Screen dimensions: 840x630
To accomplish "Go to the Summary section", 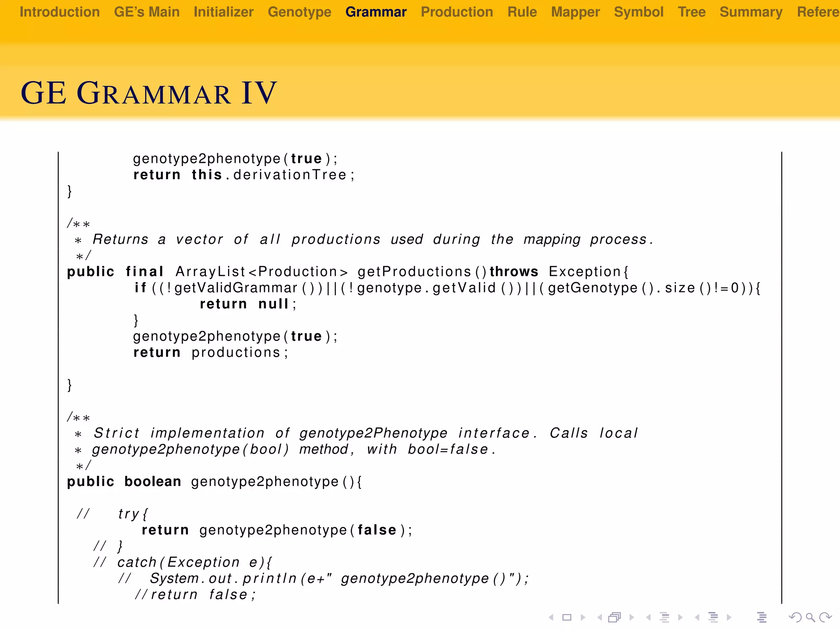I will pos(751,12).
